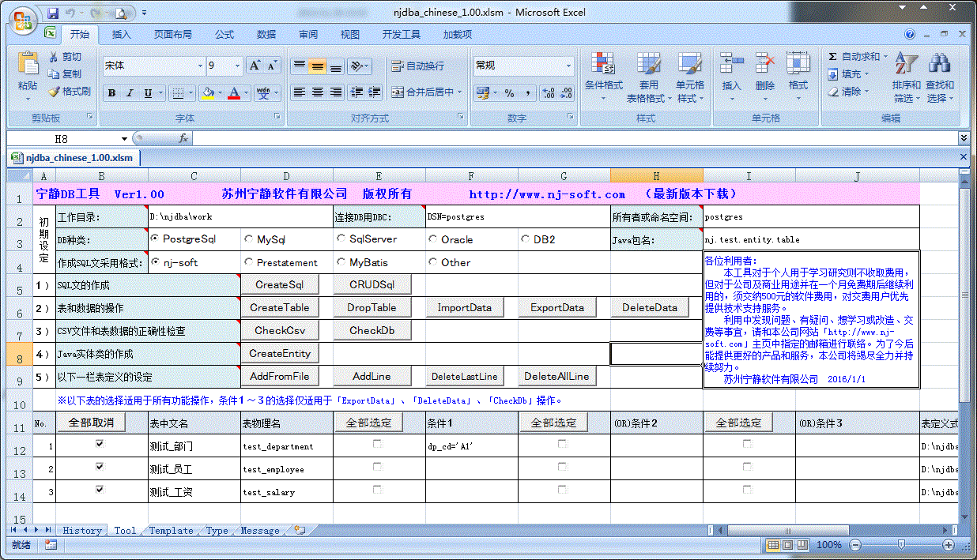Choose Prestatement SQL format
977x560 pixels.
[249, 262]
